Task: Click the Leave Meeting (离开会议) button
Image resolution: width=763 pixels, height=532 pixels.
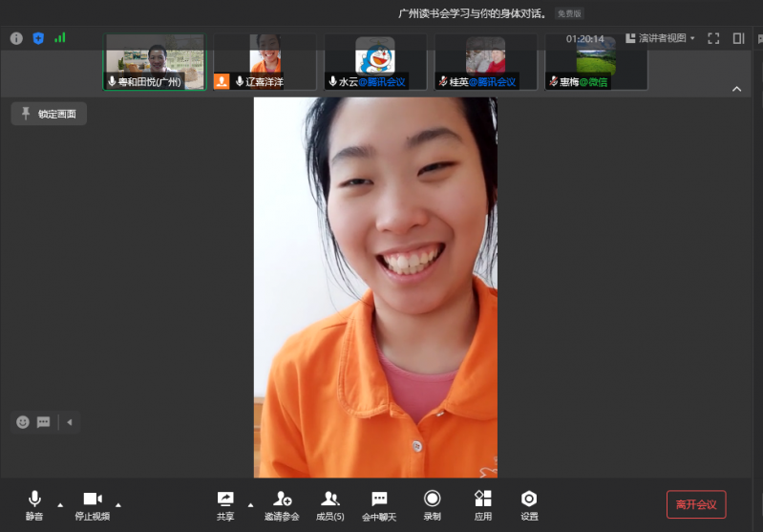Action: [696, 504]
